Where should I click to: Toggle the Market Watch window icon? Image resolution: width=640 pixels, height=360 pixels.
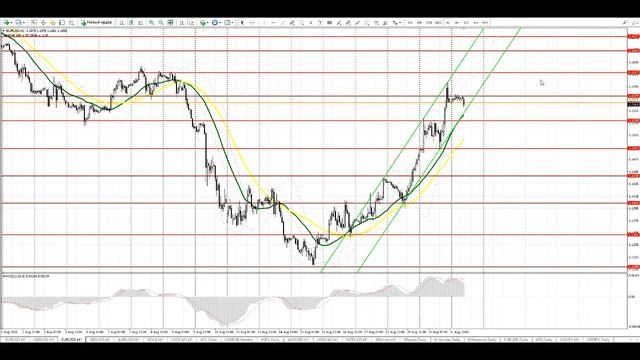coord(33,22)
